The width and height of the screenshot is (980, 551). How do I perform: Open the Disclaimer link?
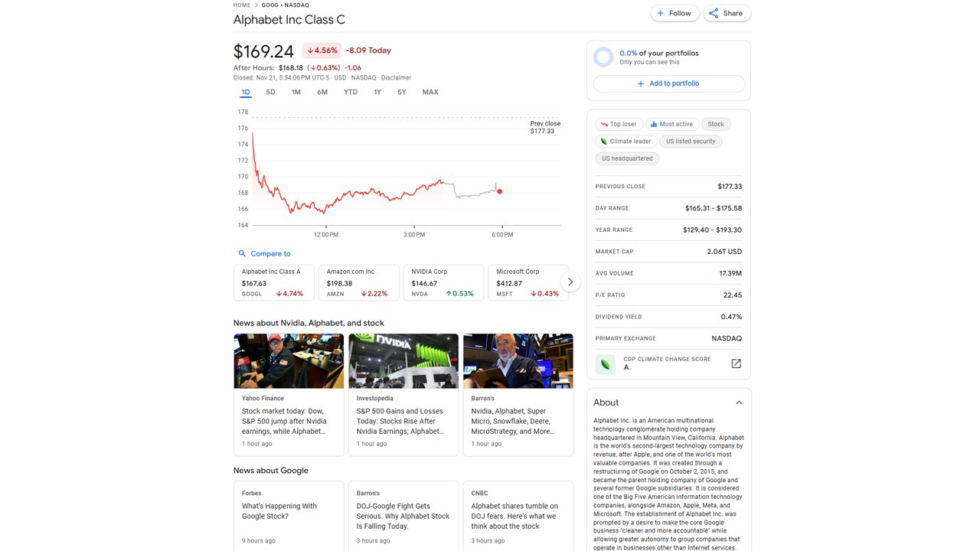point(397,77)
